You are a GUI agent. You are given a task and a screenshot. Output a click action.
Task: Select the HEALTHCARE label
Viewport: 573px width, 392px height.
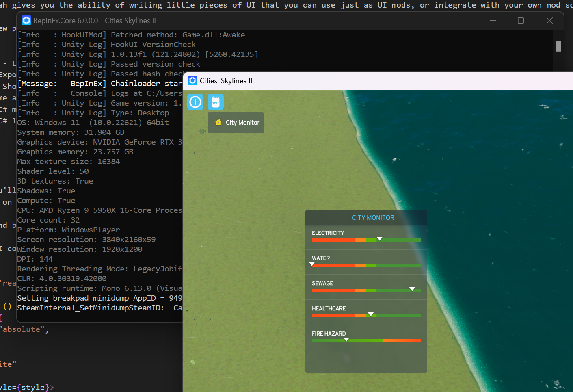coord(329,308)
